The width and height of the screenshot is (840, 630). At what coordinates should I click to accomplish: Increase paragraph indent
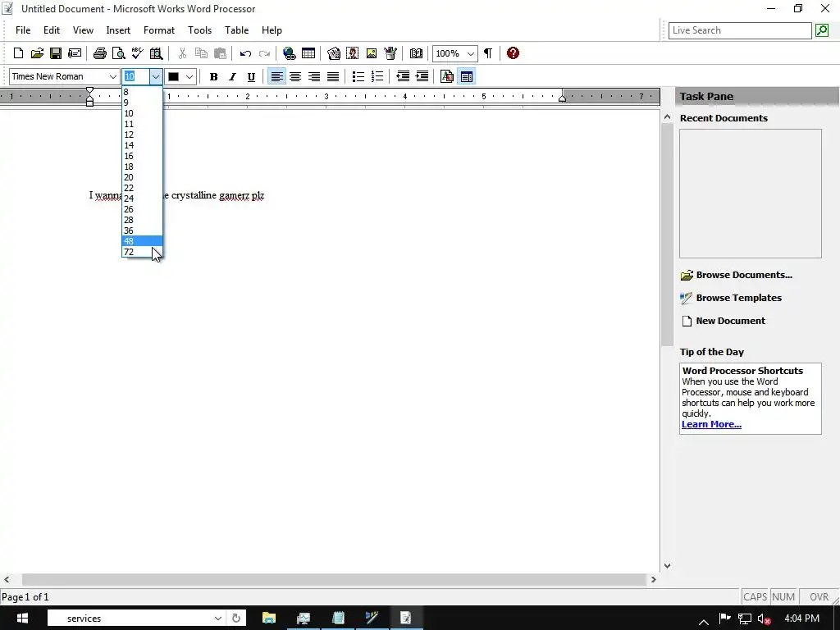422,76
